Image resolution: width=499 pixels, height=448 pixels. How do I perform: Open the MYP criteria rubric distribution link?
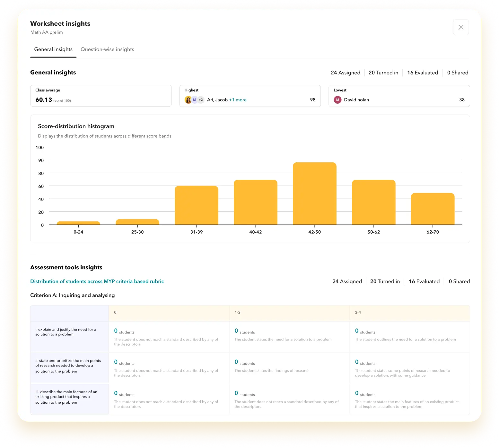97,281
